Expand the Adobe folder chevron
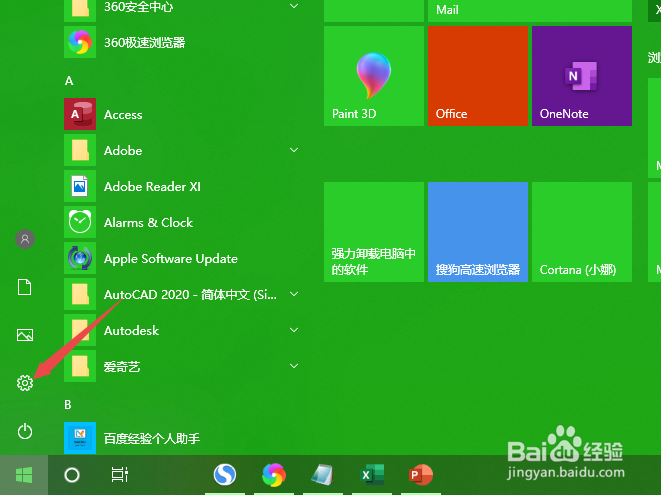Image resolution: width=661 pixels, height=495 pixels. point(294,150)
